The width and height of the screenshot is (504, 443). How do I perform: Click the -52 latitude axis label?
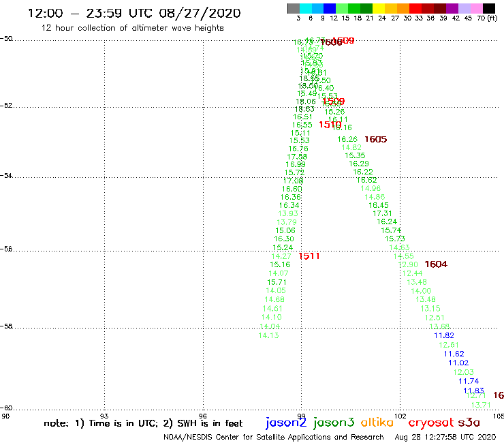pos(6,106)
